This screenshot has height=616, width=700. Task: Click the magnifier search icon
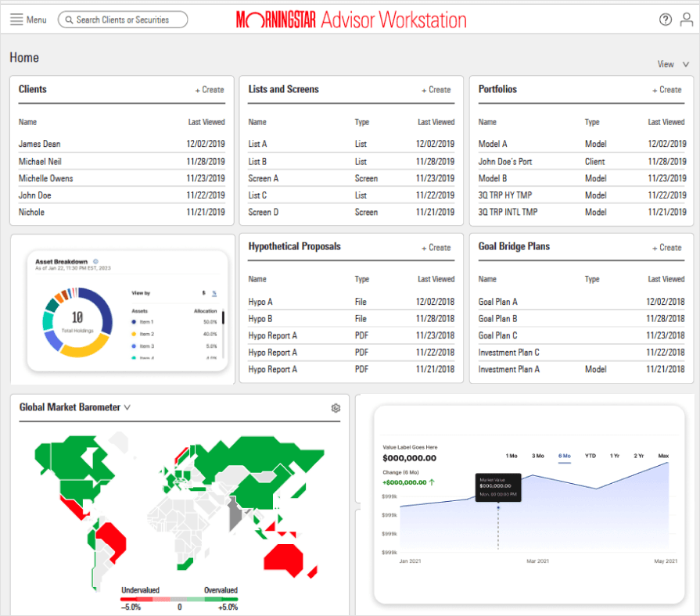click(69, 20)
